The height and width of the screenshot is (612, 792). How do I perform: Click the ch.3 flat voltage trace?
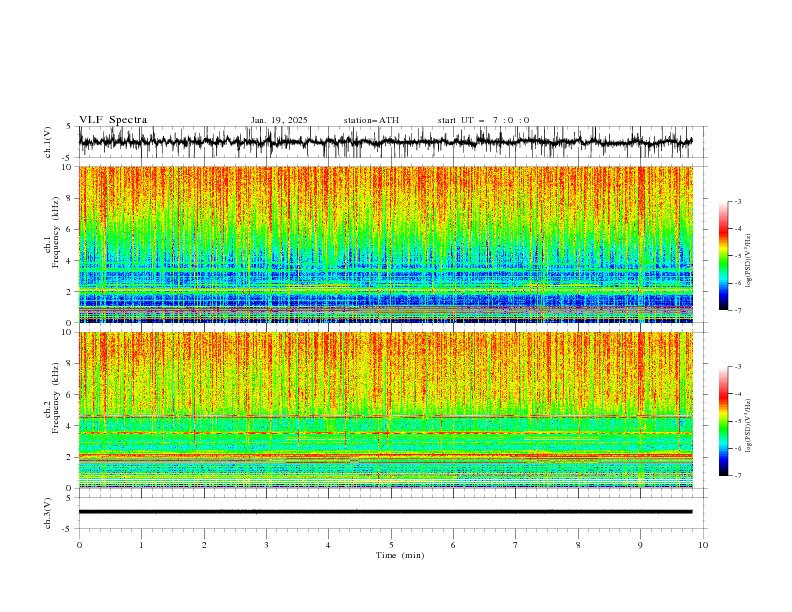tap(385, 512)
